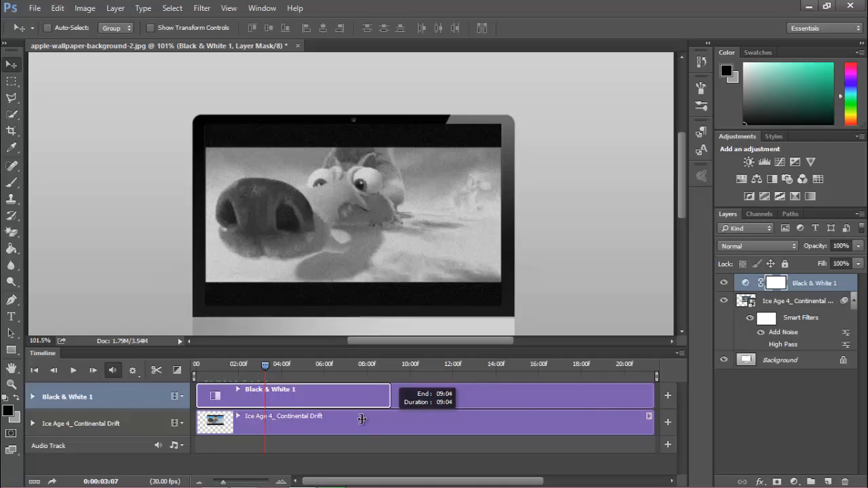Viewport: 868px width, 488px height.
Task: Toggle audio playback speaker in Timeline
Action: [113, 370]
